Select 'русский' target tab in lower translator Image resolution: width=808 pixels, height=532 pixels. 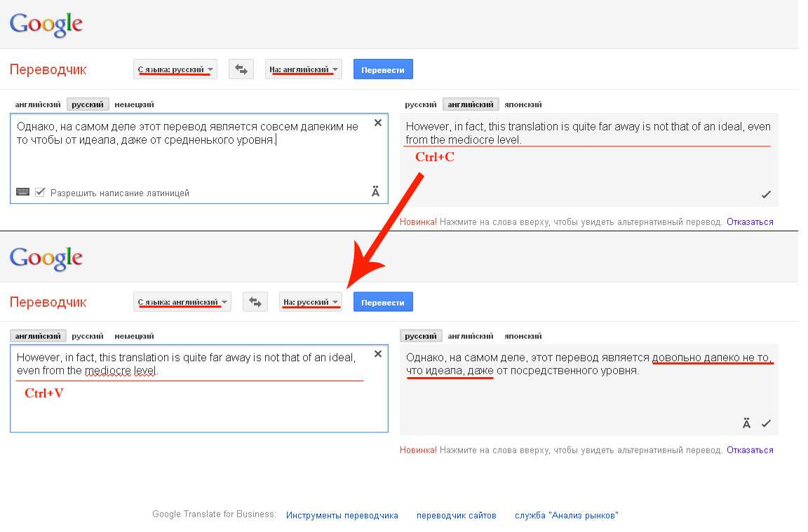(421, 336)
